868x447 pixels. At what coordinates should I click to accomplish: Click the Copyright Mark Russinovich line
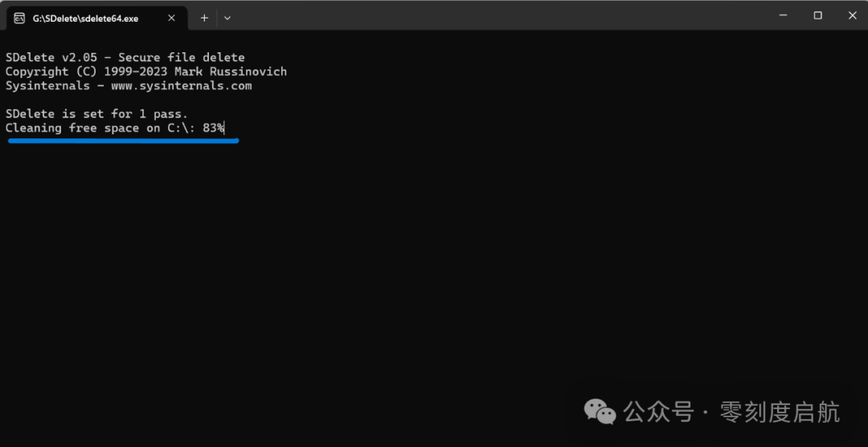click(146, 72)
